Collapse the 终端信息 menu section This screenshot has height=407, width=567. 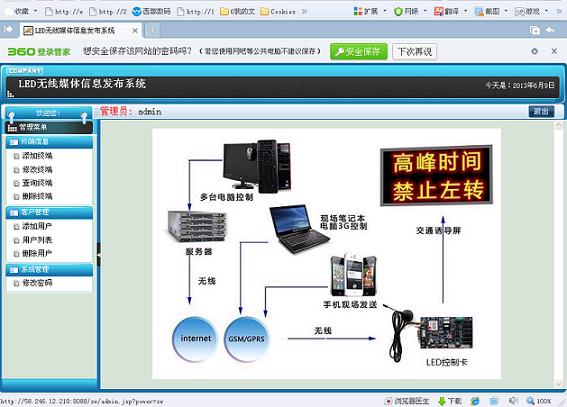(49, 142)
